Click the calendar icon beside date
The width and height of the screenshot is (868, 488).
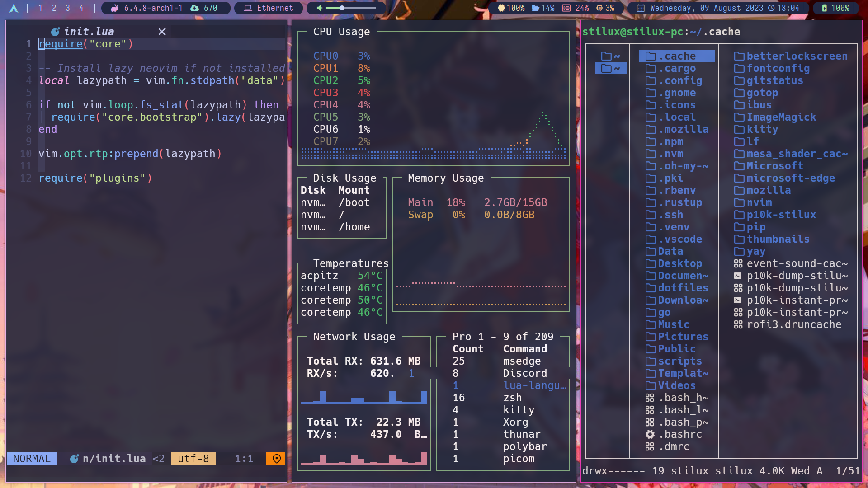[x=641, y=8]
